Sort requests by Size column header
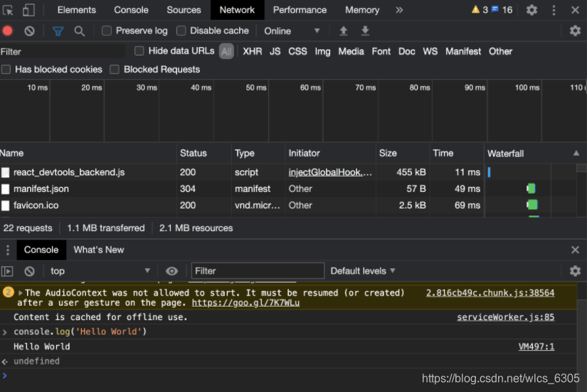Image resolution: width=587 pixels, height=392 pixels. [x=403, y=153]
